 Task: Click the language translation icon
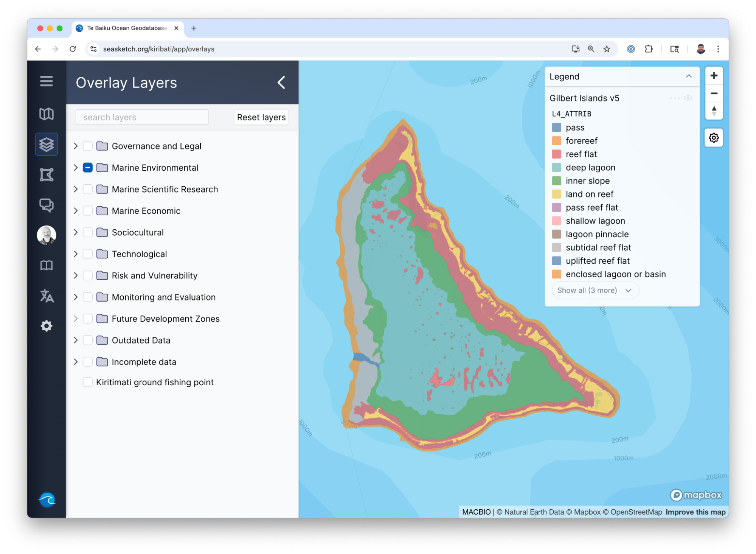pos(46,296)
